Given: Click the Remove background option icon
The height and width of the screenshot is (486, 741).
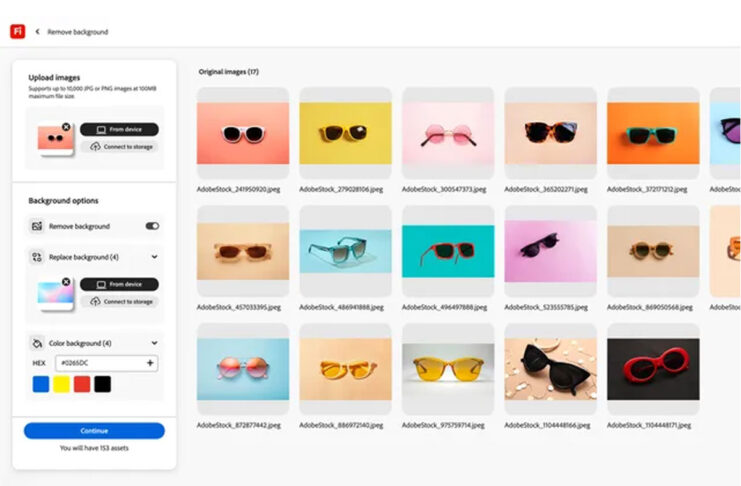Looking at the screenshot, I should click(37, 226).
